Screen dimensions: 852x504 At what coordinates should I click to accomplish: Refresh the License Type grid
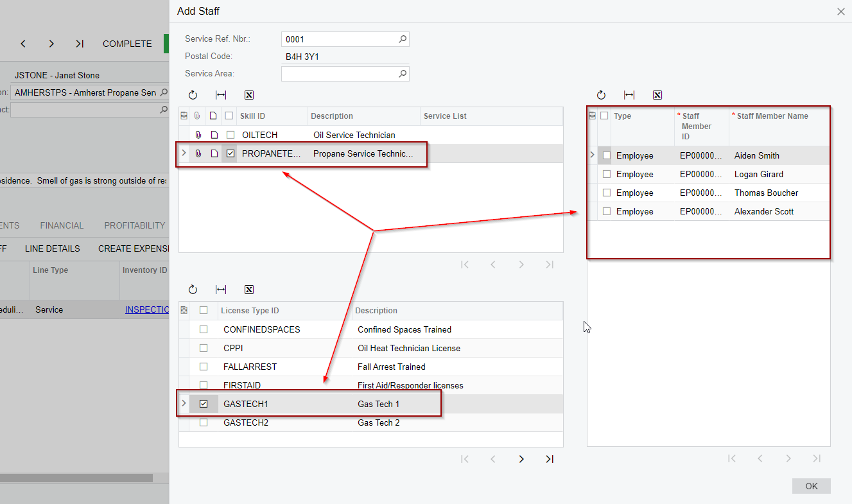[193, 290]
